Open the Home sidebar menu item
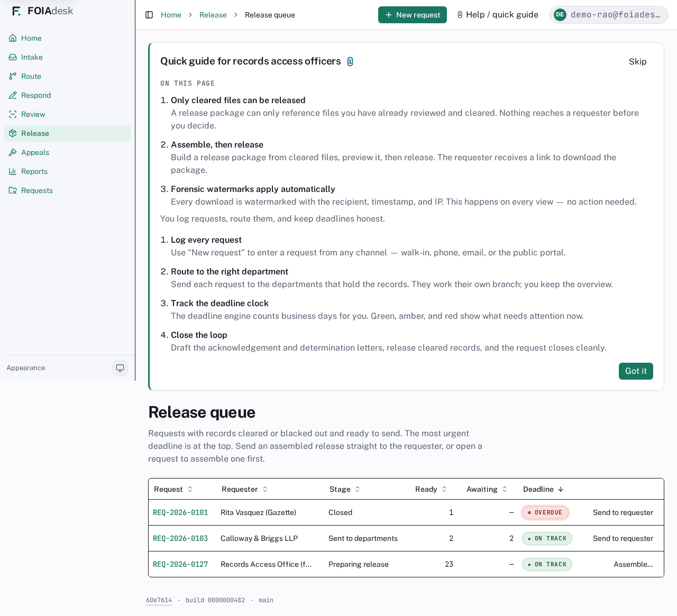 (67, 38)
